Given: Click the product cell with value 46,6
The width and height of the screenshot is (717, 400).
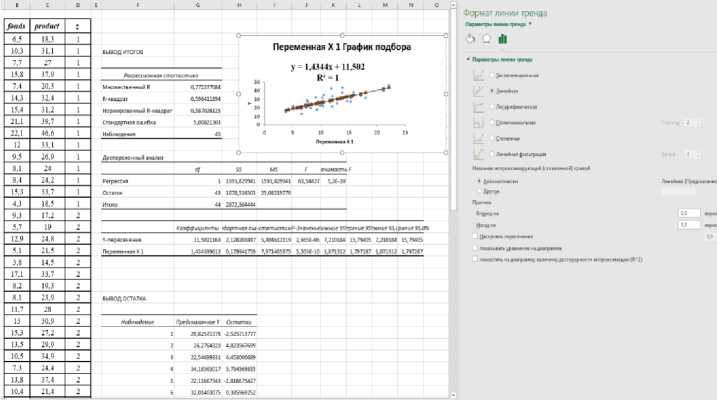Looking at the screenshot, I should click(x=47, y=133).
